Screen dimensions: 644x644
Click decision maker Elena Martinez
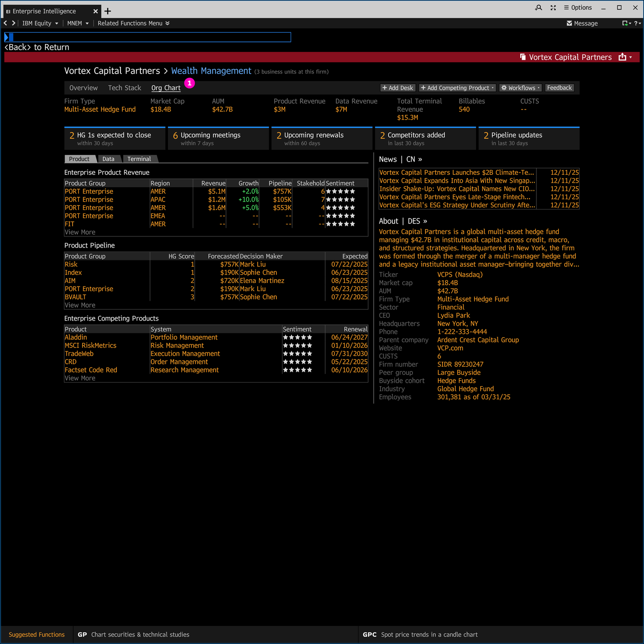coord(262,281)
